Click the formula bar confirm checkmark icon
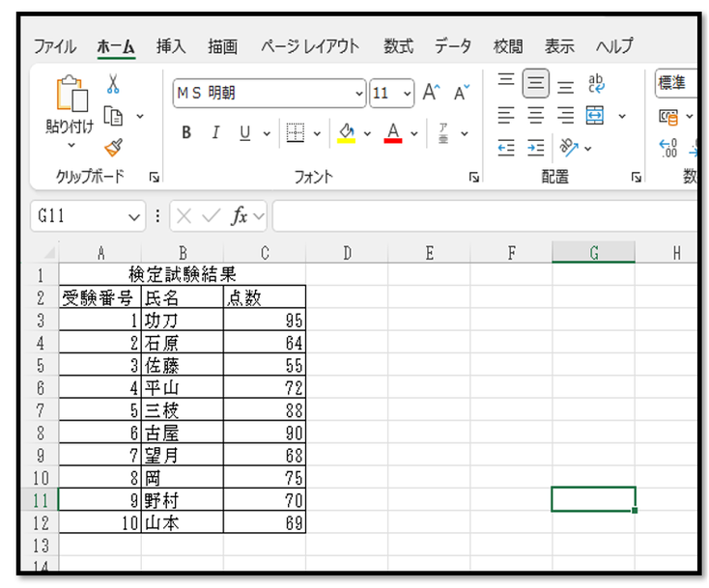The image size is (709, 588). click(212, 216)
